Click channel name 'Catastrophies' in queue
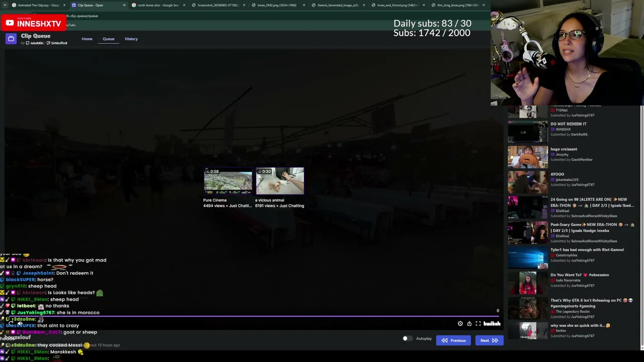644x362 pixels. tap(567, 255)
